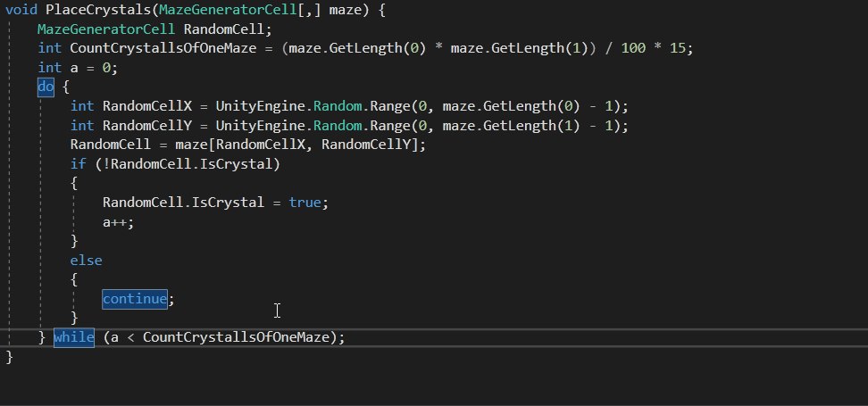The image size is (868, 406).
Task: Click 'RandomCell.IsCrystal' in the true assignment
Action: [x=184, y=203]
